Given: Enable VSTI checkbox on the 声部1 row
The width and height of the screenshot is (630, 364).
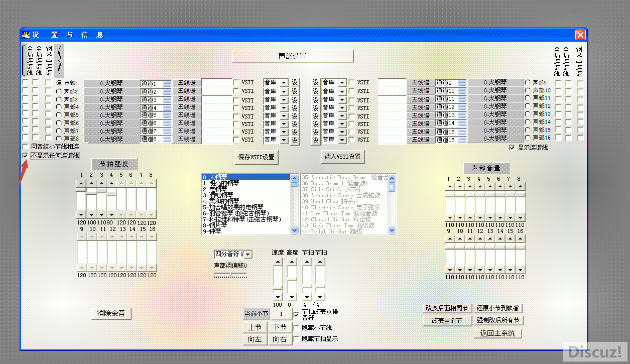Looking at the screenshot, I should point(236,83).
